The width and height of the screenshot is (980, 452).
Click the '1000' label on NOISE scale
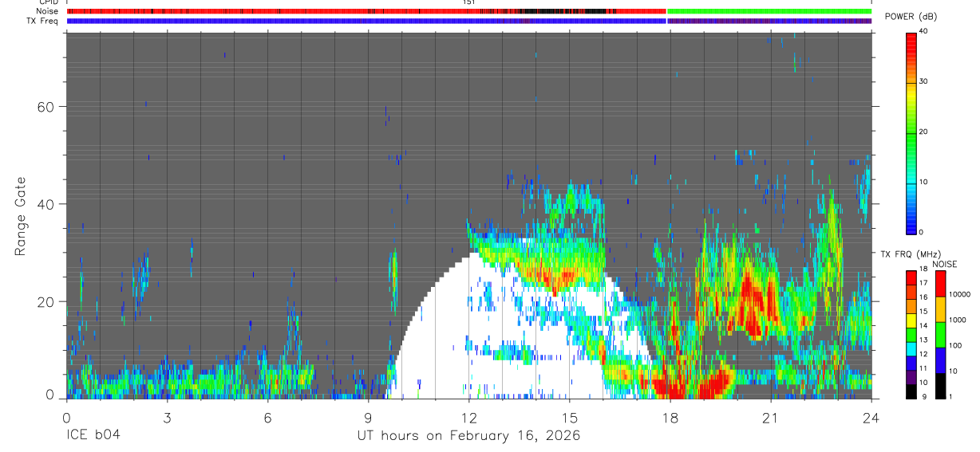pos(957,320)
